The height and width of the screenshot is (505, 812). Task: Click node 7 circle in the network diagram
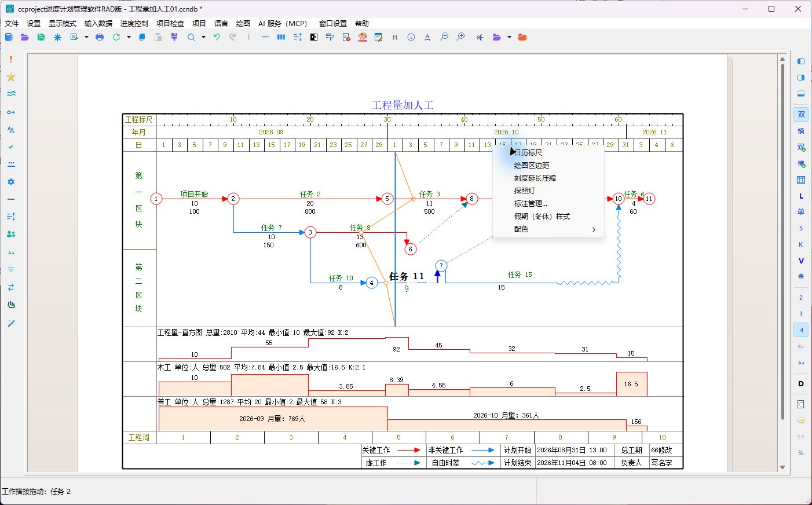[x=441, y=266]
